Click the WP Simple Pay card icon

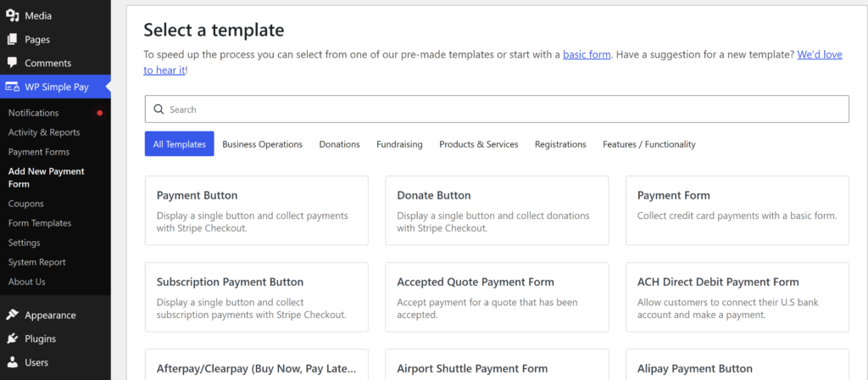(x=12, y=87)
